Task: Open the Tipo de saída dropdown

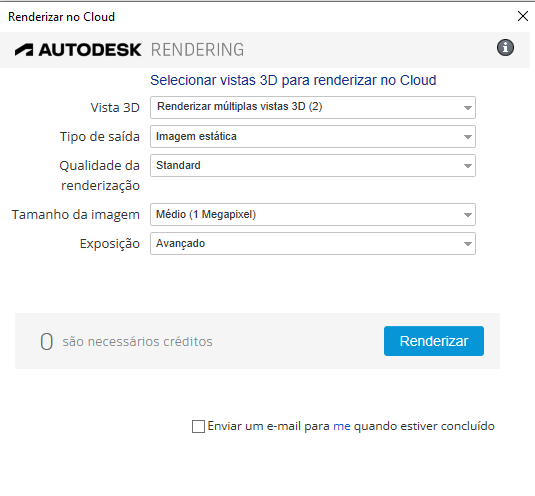Action: click(313, 136)
